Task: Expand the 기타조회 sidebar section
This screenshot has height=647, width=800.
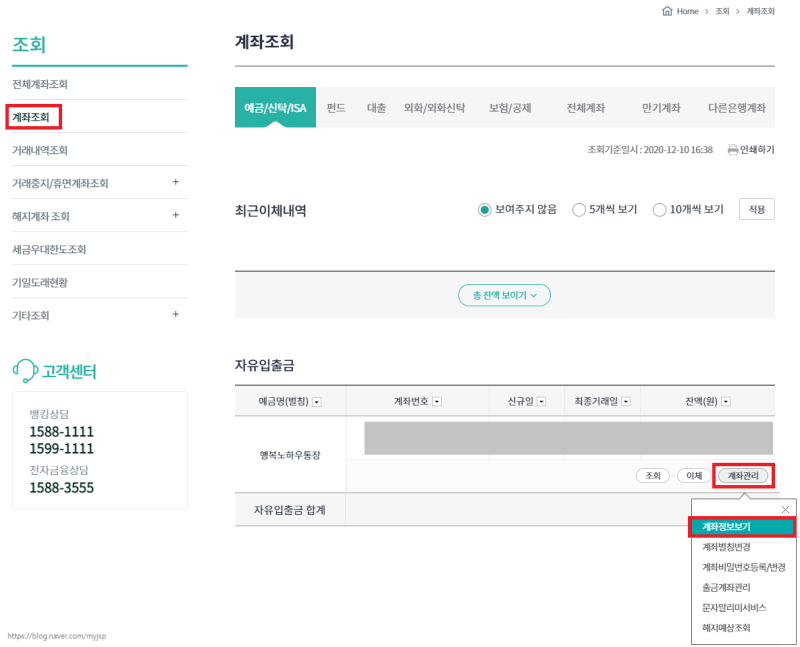Action: click(176, 314)
